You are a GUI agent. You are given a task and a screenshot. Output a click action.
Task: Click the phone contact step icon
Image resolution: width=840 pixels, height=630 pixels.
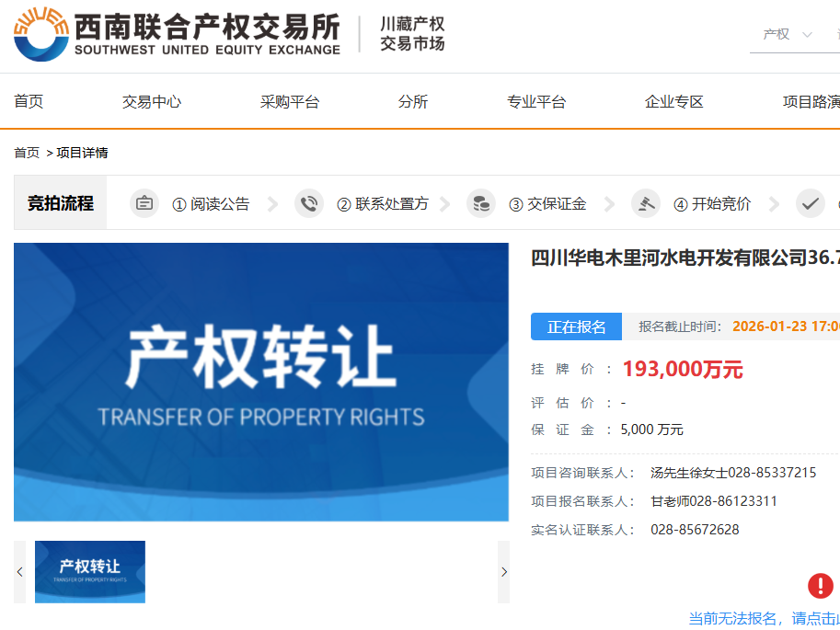(x=309, y=203)
